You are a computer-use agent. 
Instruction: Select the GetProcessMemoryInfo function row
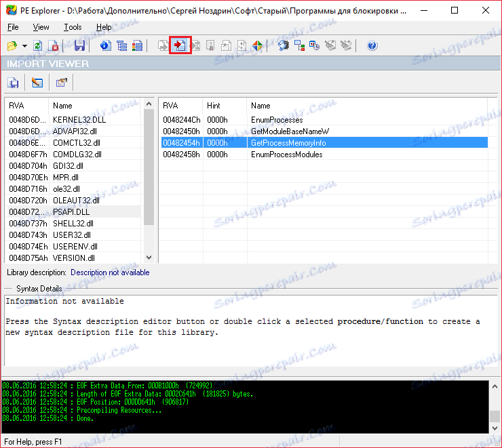324,142
